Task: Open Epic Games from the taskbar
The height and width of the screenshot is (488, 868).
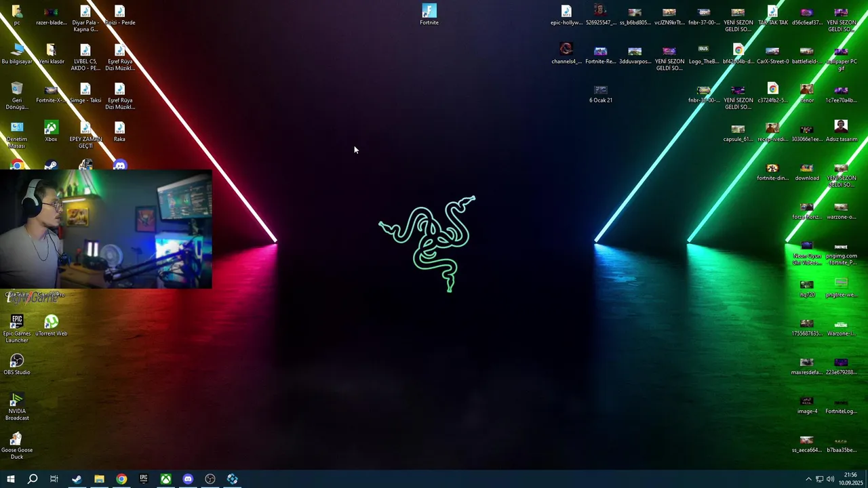Action: point(144,479)
